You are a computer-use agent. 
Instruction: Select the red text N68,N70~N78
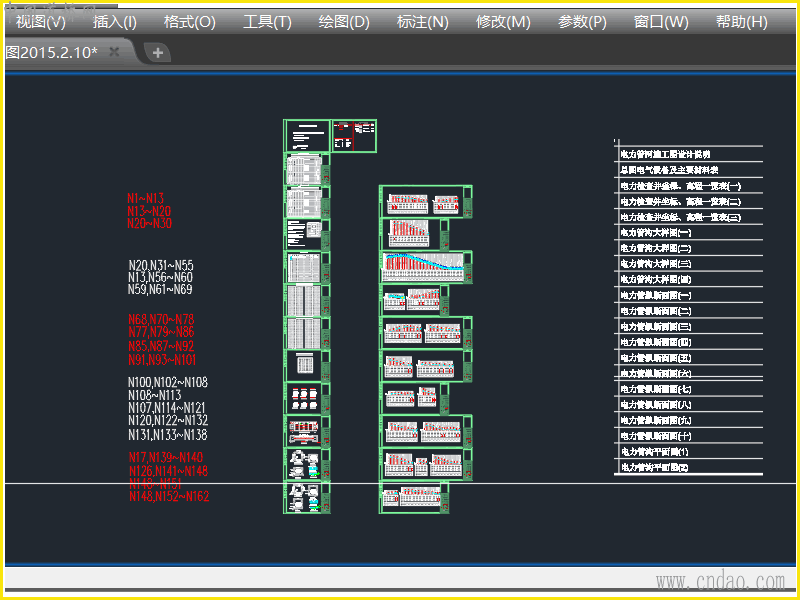pyautogui.click(x=161, y=319)
